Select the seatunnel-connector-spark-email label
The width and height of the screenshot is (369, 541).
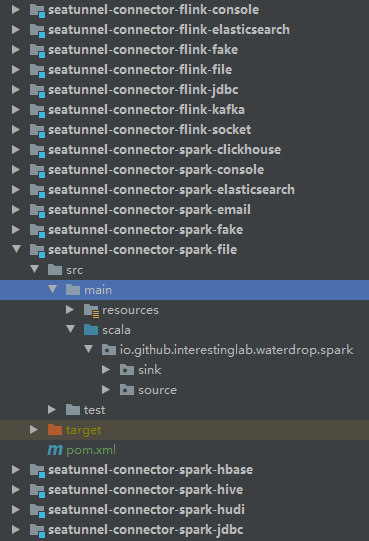[x=149, y=210]
